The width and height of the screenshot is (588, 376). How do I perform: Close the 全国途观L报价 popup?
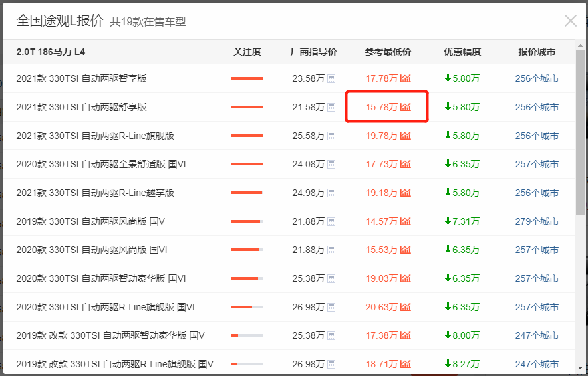tap(571, 21)
